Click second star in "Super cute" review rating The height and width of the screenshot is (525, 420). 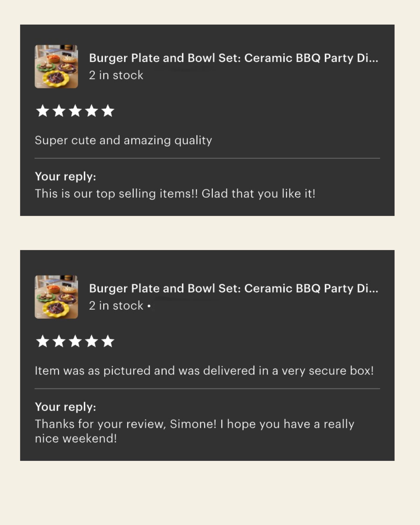tap(59, 111)
